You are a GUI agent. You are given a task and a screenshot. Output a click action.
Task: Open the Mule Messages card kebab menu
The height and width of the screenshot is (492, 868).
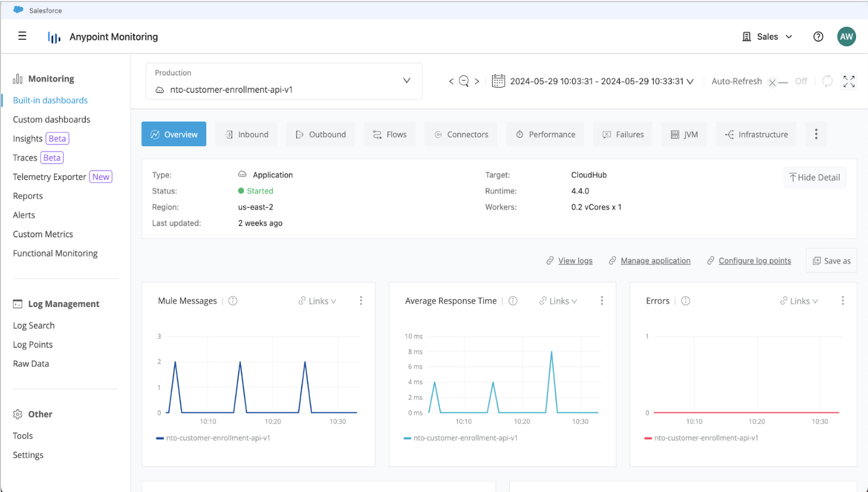point(361,300)
